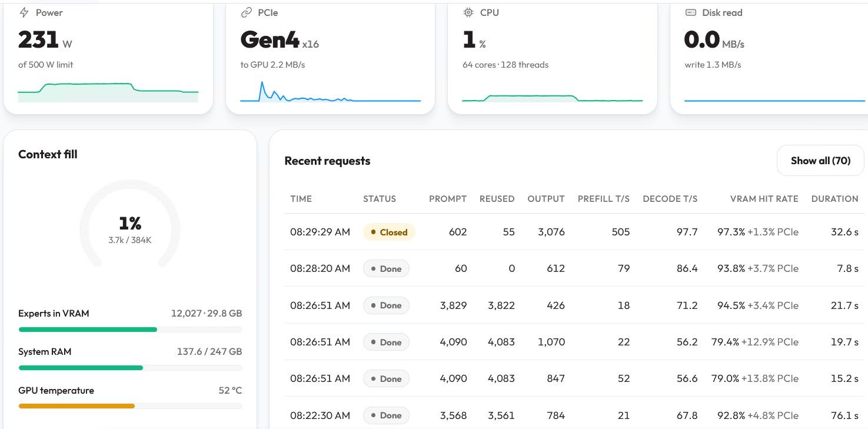Screen dimensions: 868x429
Task: Select the 08:22:30 AM request timestamp
Action: [320, 415]
